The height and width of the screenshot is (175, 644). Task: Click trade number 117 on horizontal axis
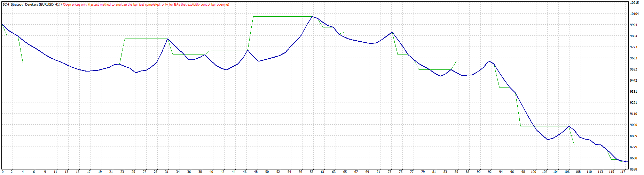[x=623, y=172]
